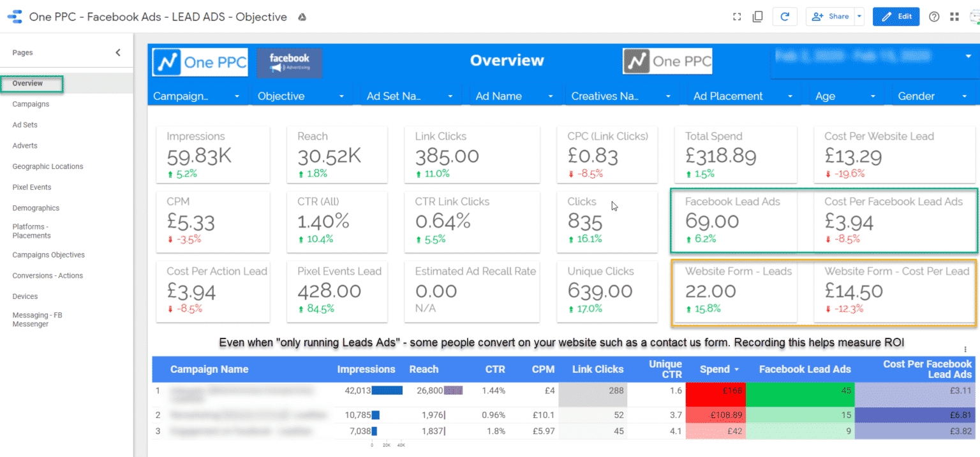Open the Messaging - FB Messenger page
The width and height of the screenshot is (980, 457).
pos(37,319)
